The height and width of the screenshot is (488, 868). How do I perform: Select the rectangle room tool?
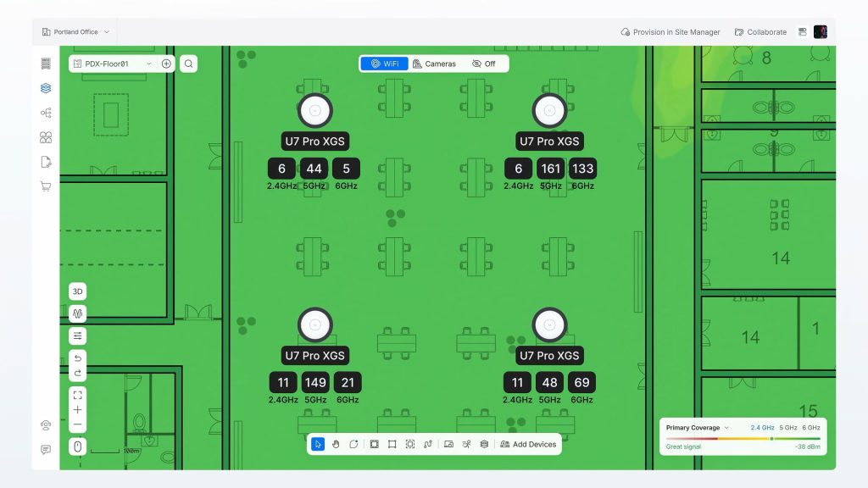392,444
